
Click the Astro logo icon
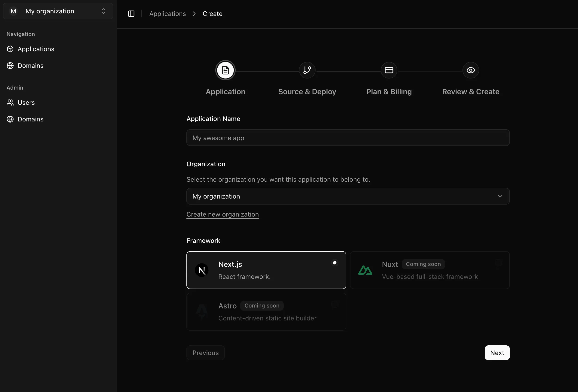pos(202,312)
